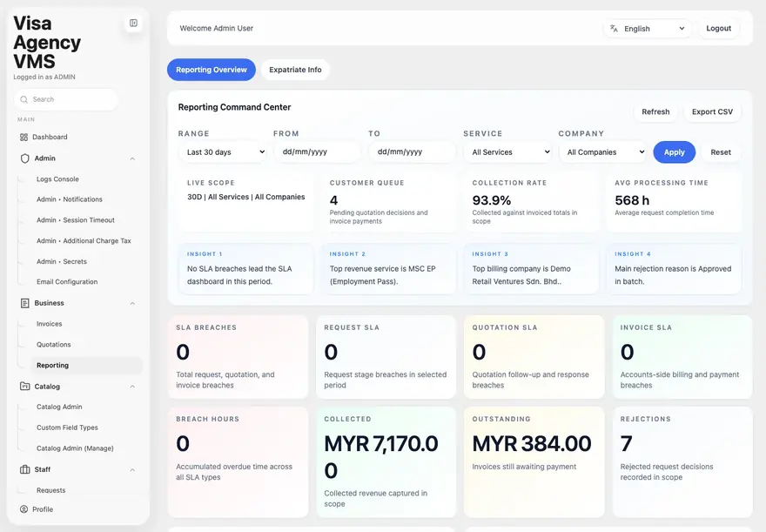
Task: Click the To date field
Action: coord(412,152)
